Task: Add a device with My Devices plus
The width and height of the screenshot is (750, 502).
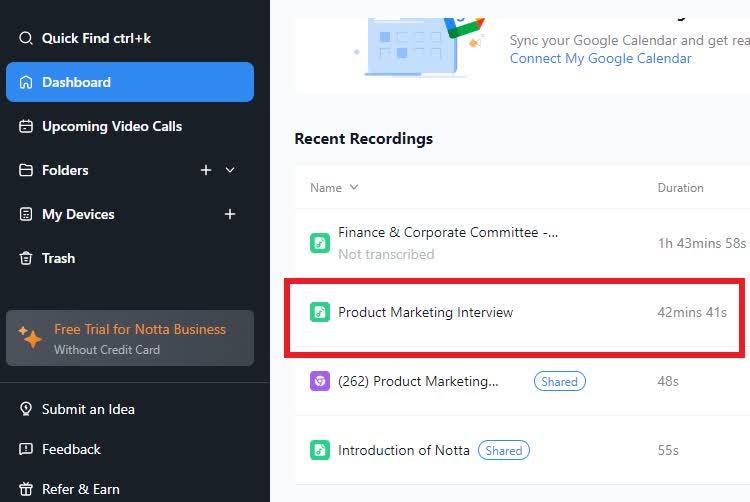Action: click(x=230, y=214)
